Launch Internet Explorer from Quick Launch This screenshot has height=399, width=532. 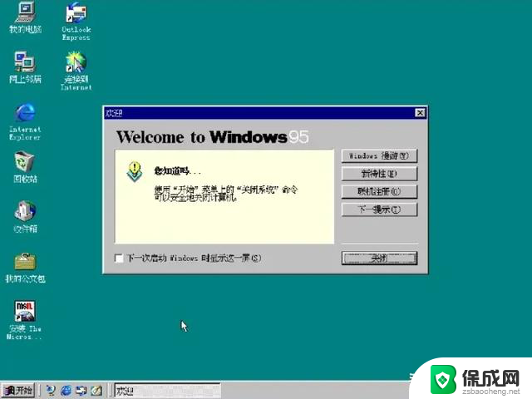tap(66, 391)
